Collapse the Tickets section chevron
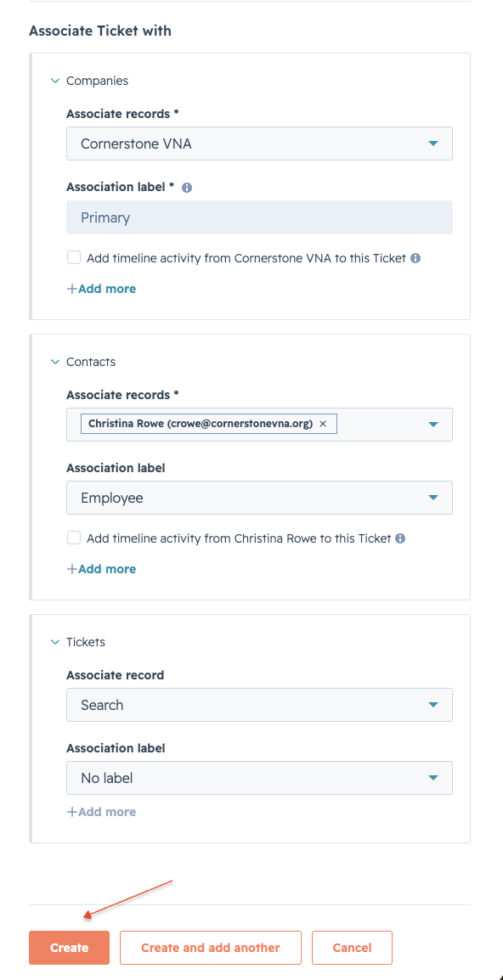Viewport: 503px width, 980px height. pyautogui.click(x=55, y=642)
